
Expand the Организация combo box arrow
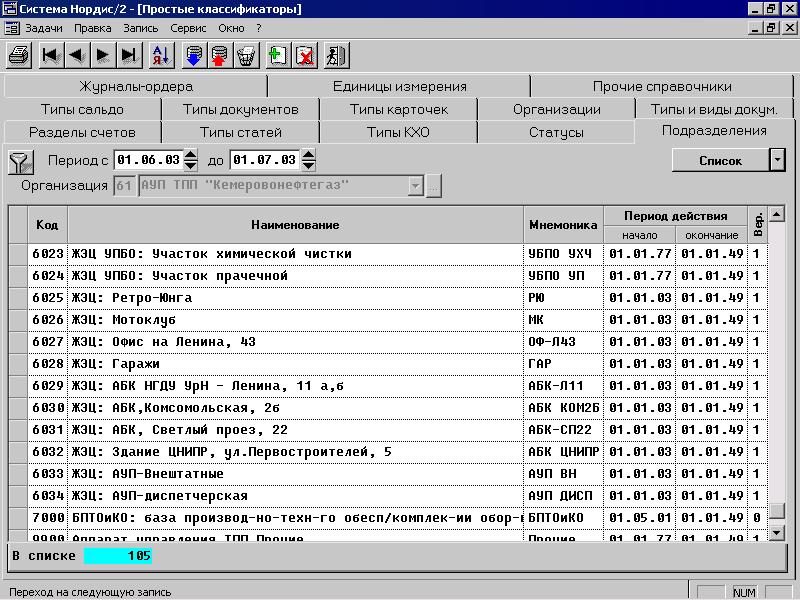pos(416,186)
